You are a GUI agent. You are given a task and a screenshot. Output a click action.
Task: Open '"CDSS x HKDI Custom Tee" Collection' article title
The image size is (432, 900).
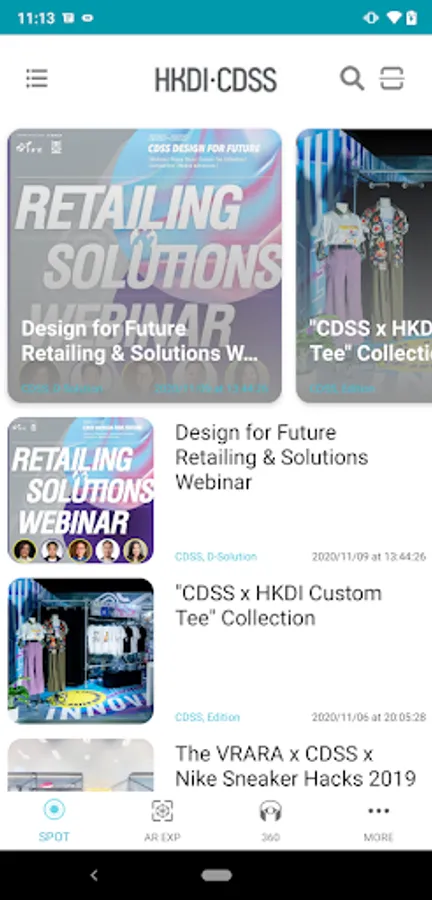tap(278, 606)
